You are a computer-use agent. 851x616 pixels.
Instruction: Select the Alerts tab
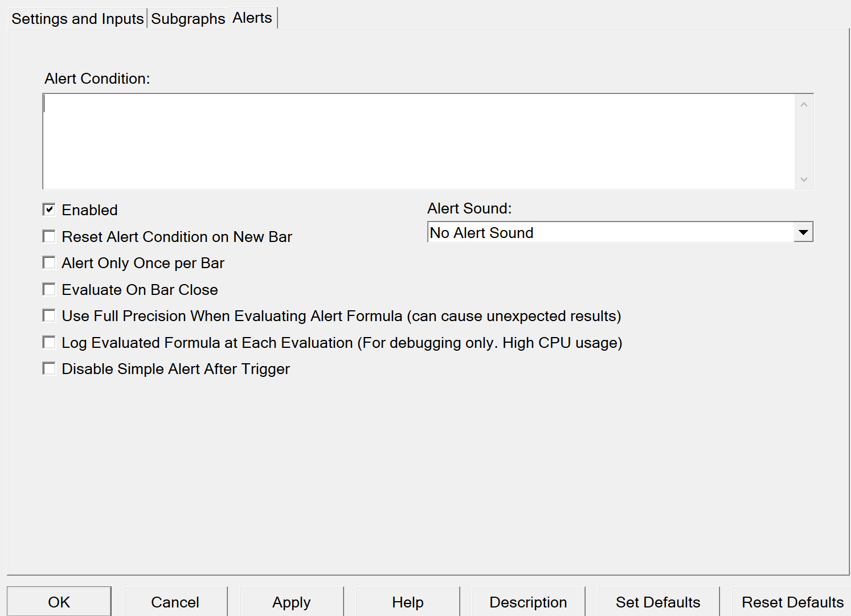[x=252, y=18]
